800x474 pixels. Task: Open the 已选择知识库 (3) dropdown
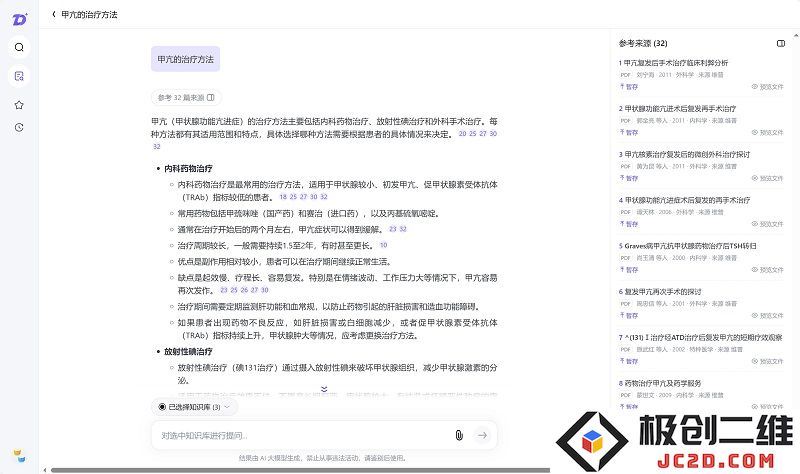tap(194, 407)
